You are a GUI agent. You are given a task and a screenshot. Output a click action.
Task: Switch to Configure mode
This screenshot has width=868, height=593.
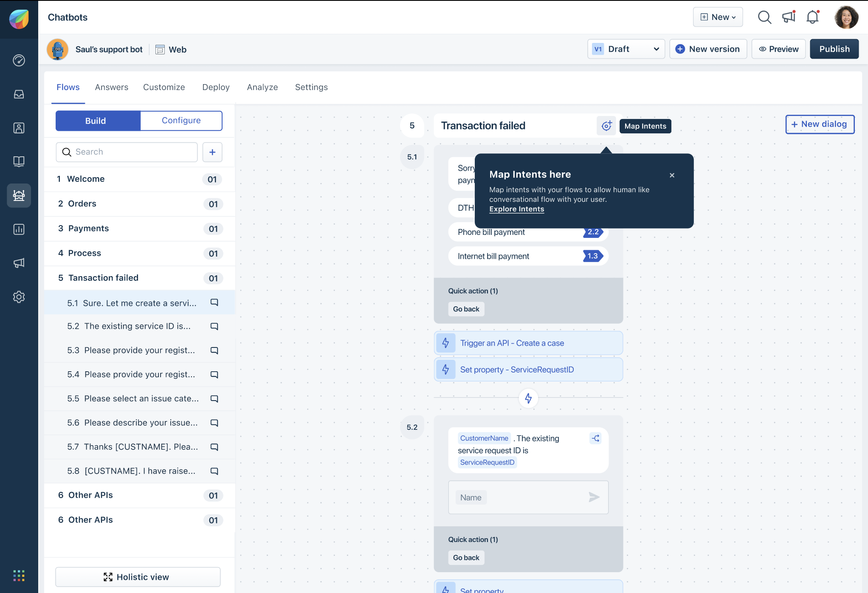(x=181, y=121)
